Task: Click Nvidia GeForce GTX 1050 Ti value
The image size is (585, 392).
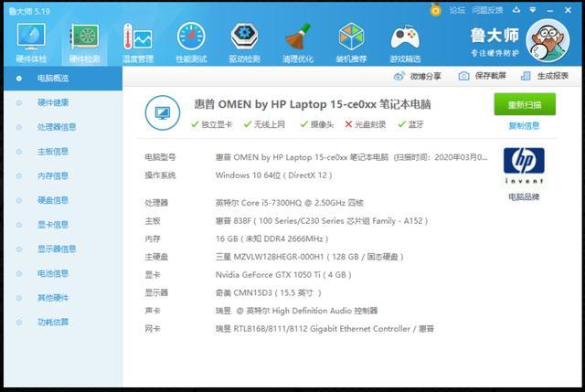Action: coord(283,275)
